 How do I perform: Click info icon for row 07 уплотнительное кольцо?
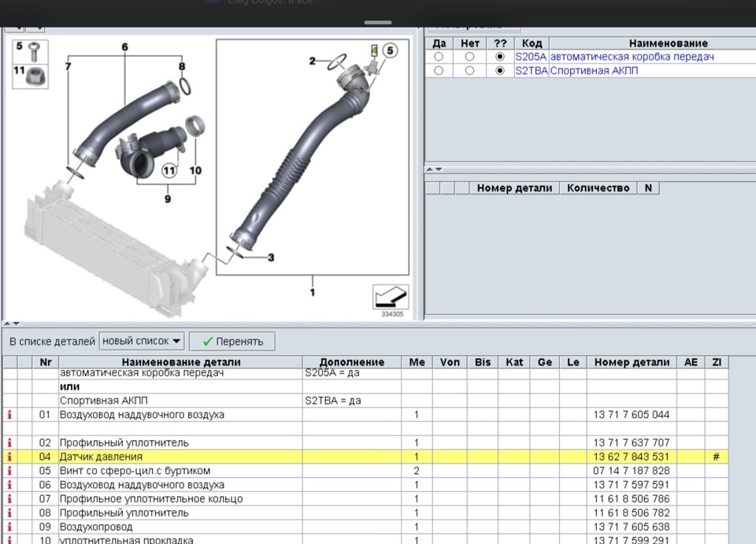click(x=9, y=499)
